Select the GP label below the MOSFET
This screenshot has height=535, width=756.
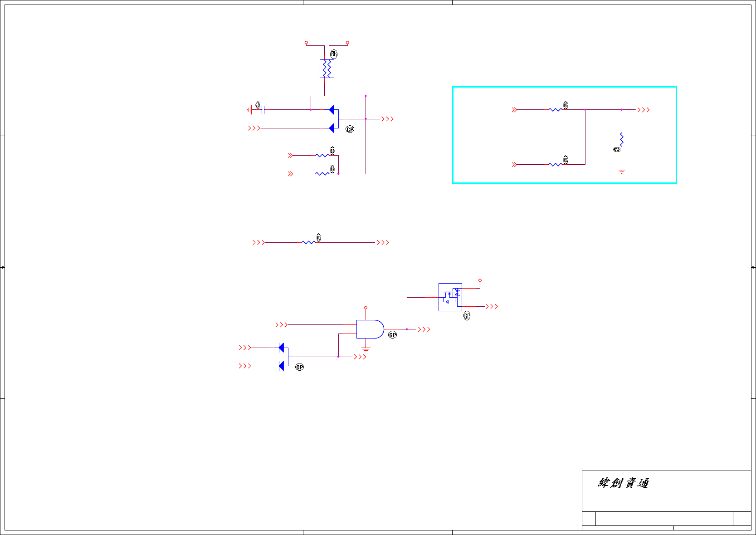[x=467, y=316]
